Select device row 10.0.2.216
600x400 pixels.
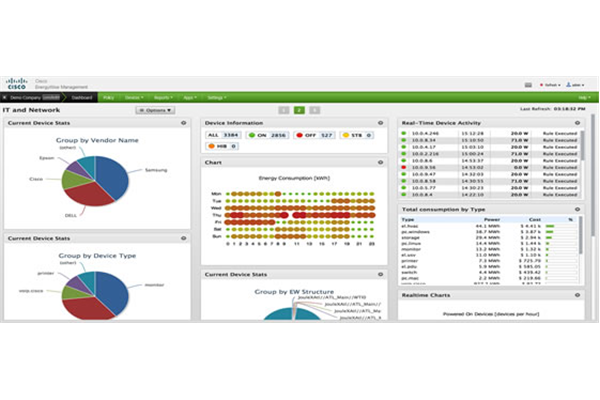(490, 154)
